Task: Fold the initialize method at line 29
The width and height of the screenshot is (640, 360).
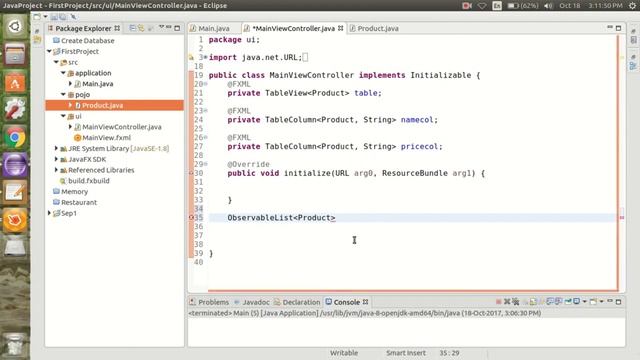Action: pyautogui.click(x=206, y=164)
